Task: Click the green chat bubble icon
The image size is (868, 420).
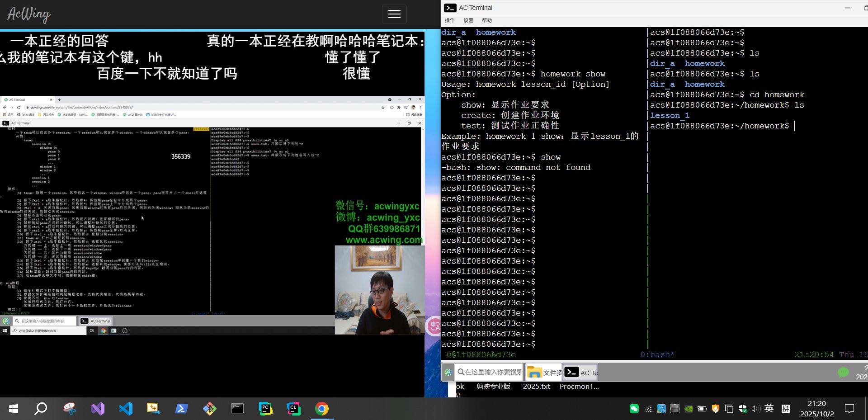Action: tap(843, 373)
